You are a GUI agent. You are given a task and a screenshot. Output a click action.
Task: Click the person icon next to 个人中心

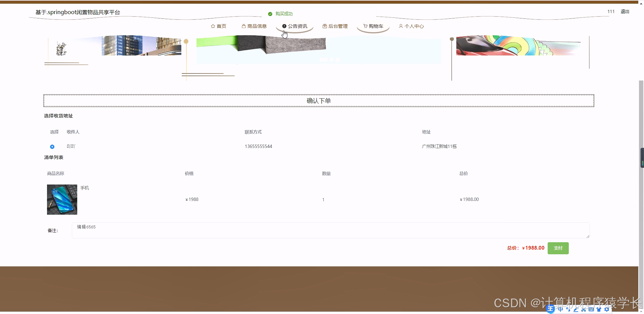400,26
